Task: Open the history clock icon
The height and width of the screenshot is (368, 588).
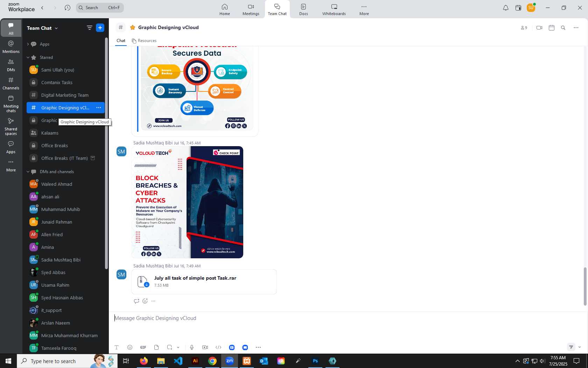Action: coord(68,8)
